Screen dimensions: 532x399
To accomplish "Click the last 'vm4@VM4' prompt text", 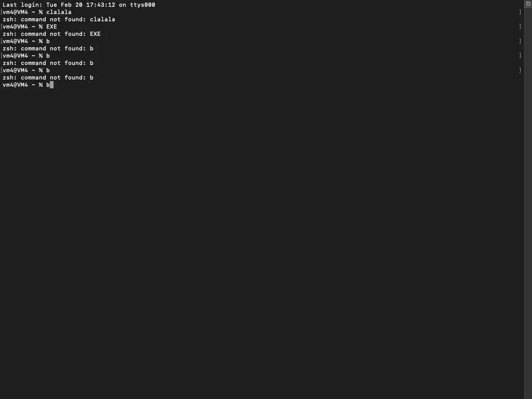I will tap(15, 85).
